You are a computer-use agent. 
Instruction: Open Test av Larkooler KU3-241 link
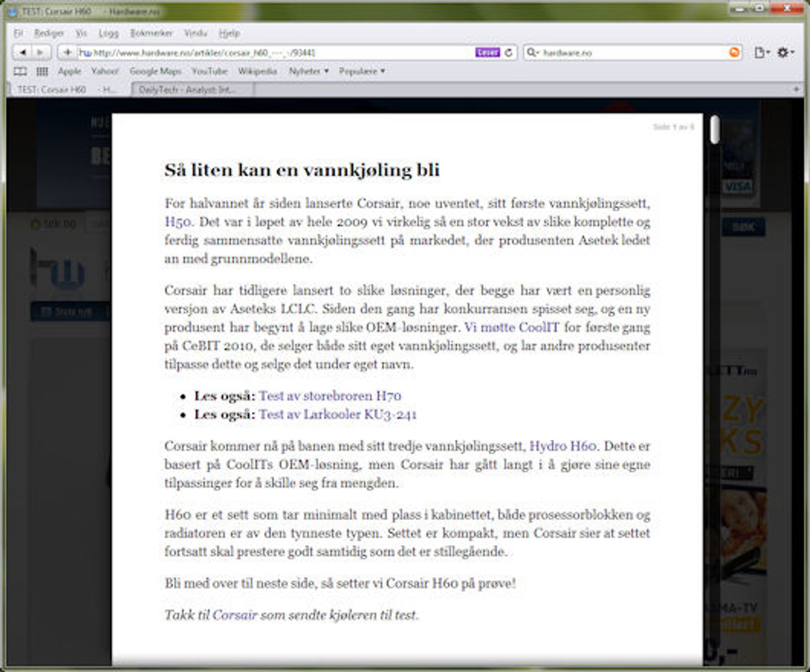point(338,414)
